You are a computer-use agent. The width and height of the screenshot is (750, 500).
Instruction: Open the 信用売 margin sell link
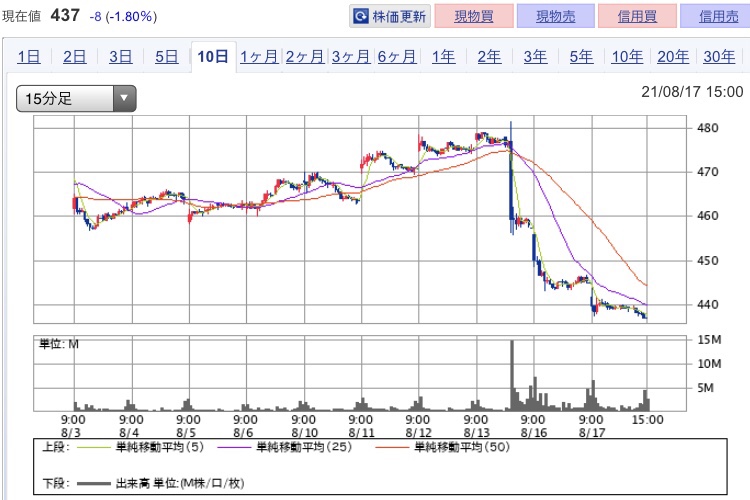click(x=717, y=17)
